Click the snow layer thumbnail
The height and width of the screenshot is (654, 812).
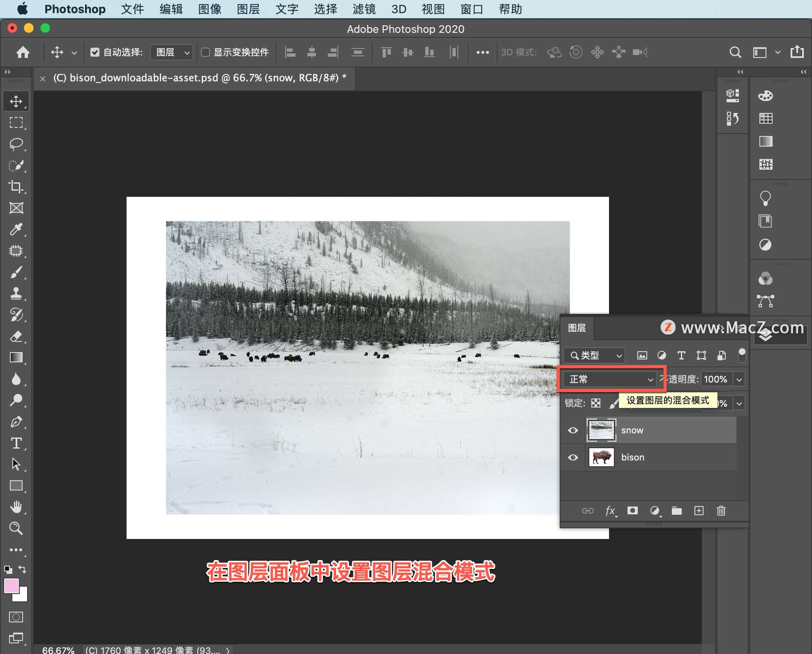click(601, 429)
